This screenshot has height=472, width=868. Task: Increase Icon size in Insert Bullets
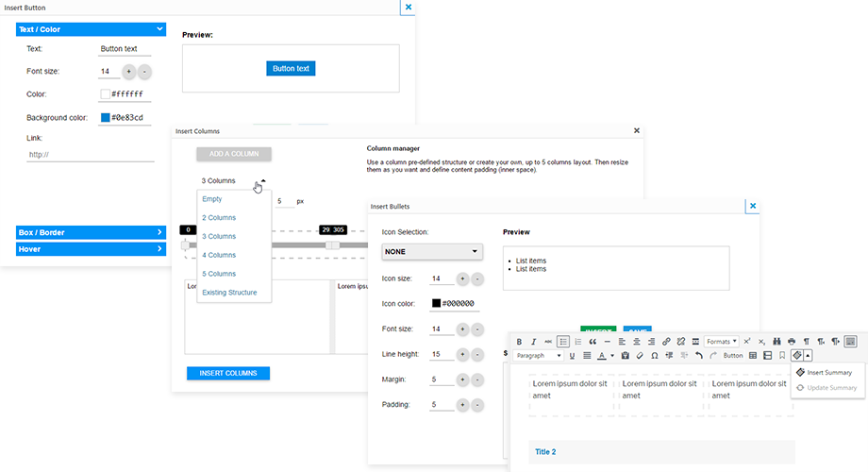(x=462, y=278)
